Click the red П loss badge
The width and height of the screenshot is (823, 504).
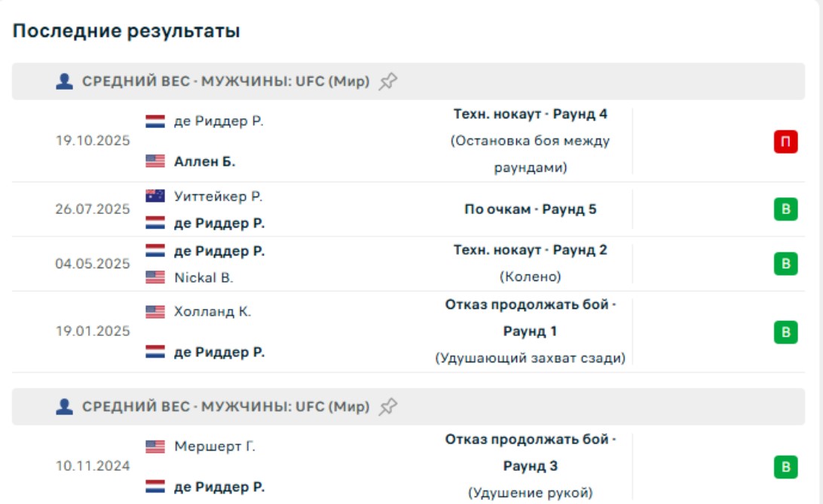click(x=785, y=142)
